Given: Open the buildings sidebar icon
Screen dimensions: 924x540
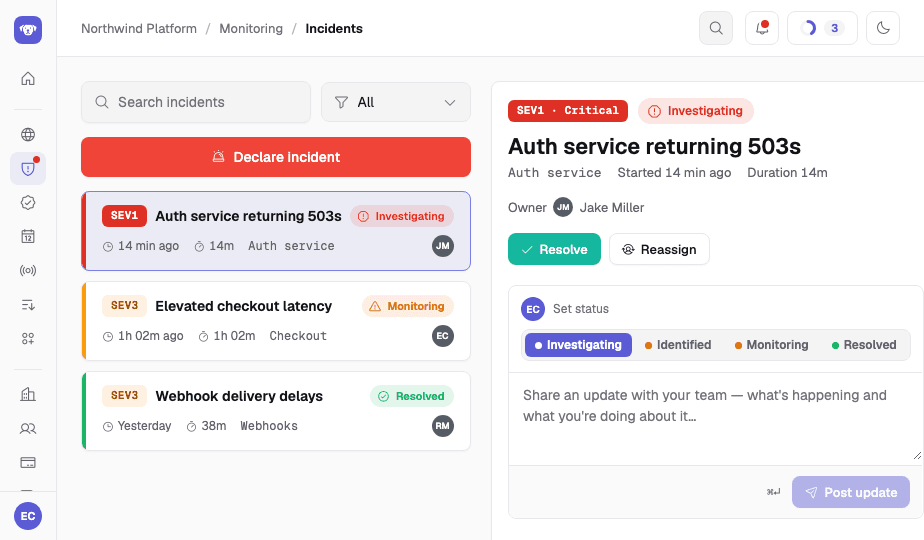Looking at the screenshot, I should [28, 394].
